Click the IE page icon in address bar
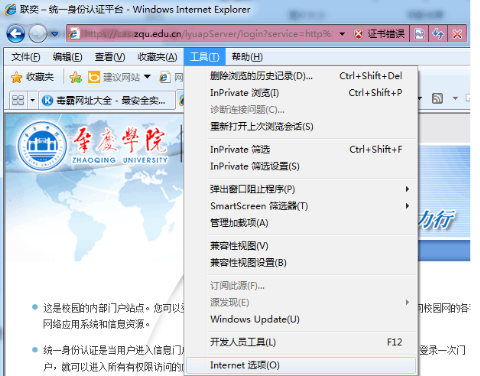 pyautogui.click(x=74, y=34)
